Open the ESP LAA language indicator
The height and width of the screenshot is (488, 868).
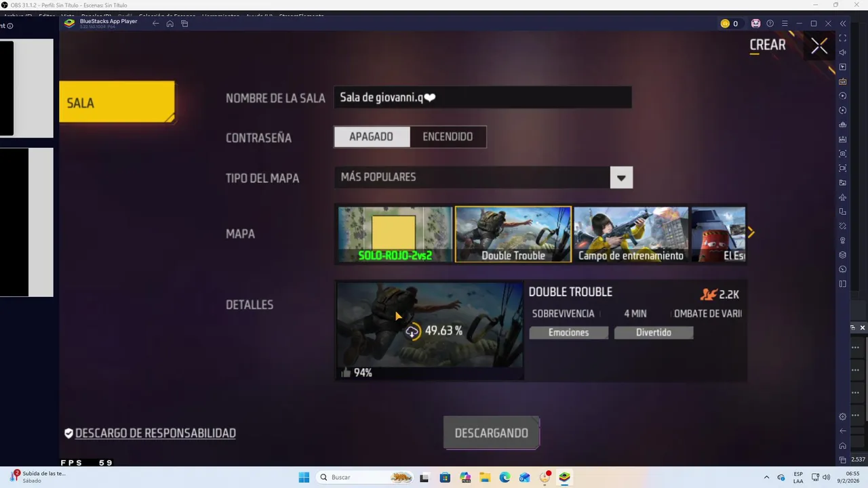click(798, 477)
